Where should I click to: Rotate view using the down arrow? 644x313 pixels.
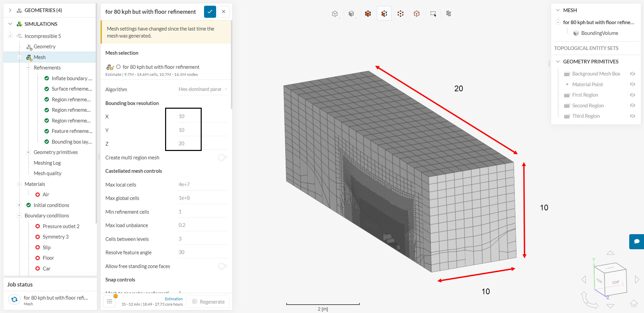(x=610, y=306)
